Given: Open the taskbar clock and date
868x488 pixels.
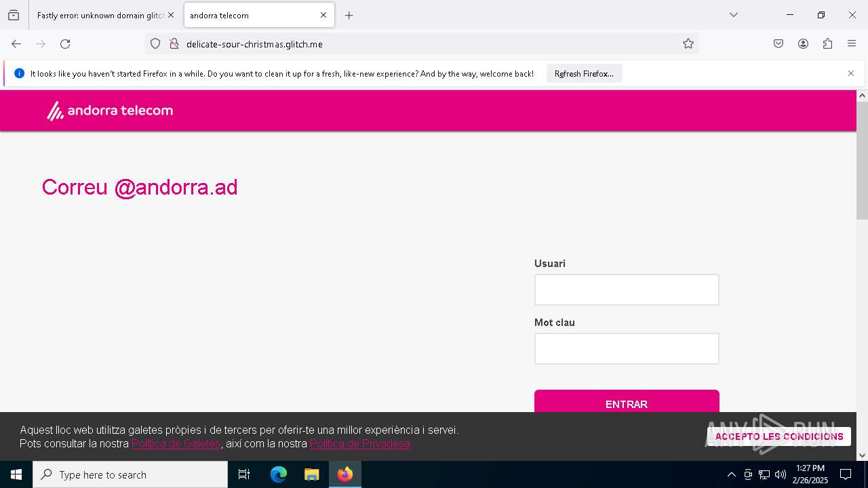Looking at the screenshot, I should [810, 474].
